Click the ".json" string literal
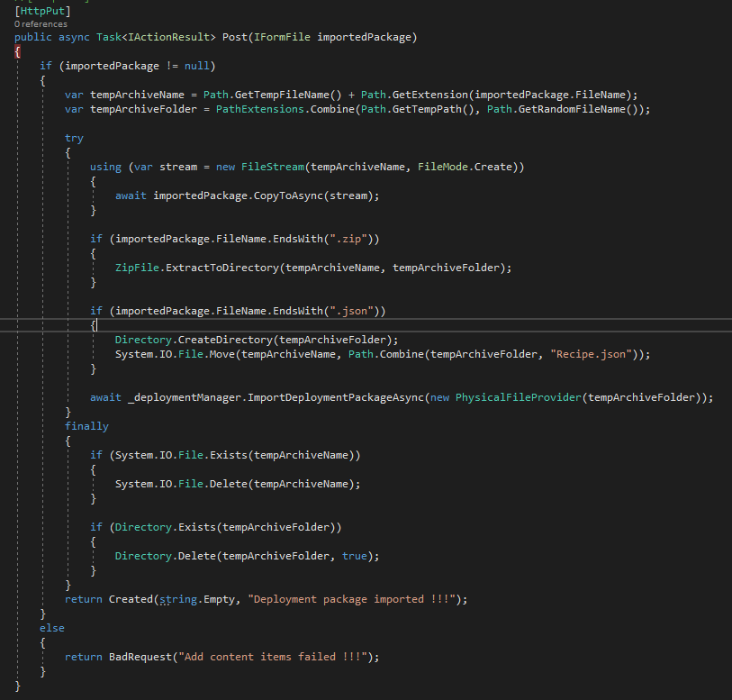This screenshot has height=700, width=732. [351, 311]
